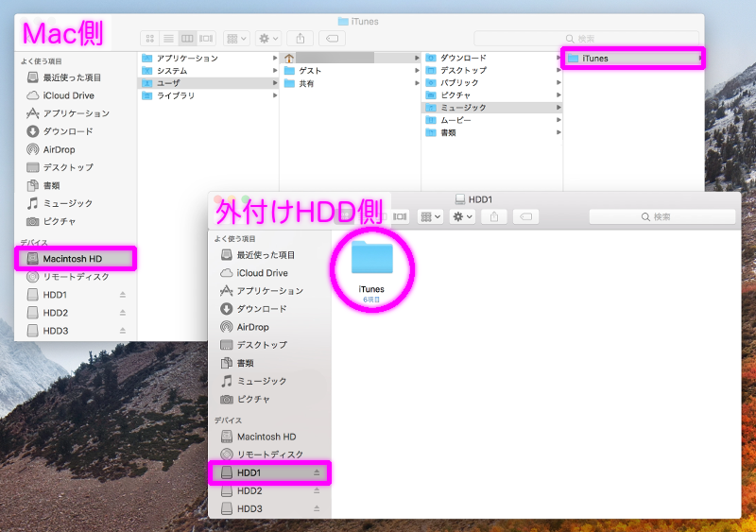
Task: Open action gear menu in HDD1 window
Action: [x=462, y=217]
